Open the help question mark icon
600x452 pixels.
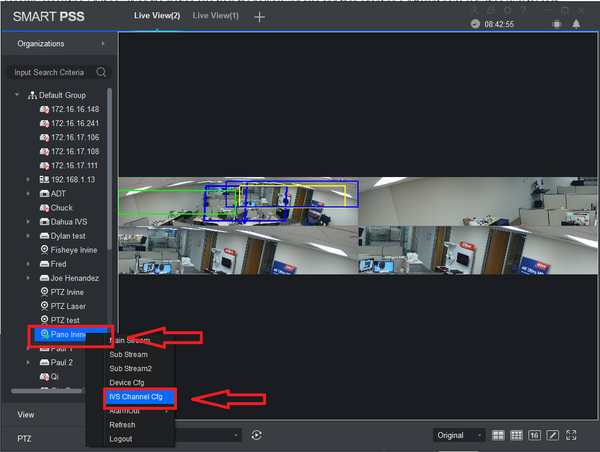pyautogui.click(x=523, y=10)
